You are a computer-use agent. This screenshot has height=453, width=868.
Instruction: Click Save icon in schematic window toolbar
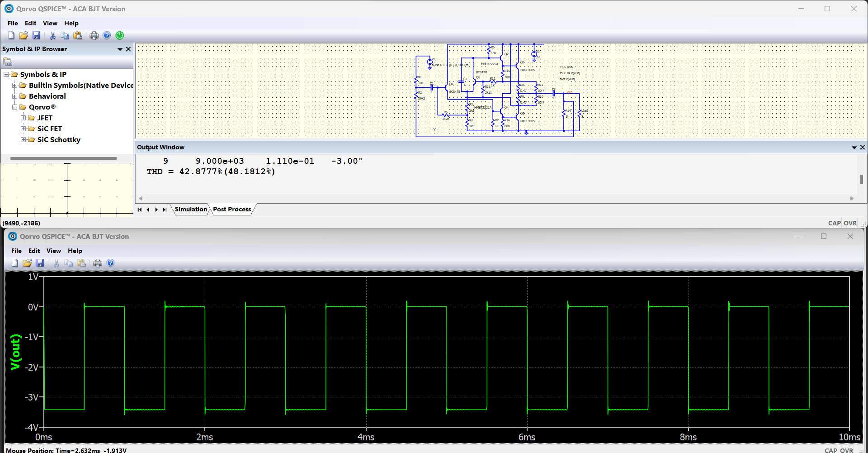[36, 35]
